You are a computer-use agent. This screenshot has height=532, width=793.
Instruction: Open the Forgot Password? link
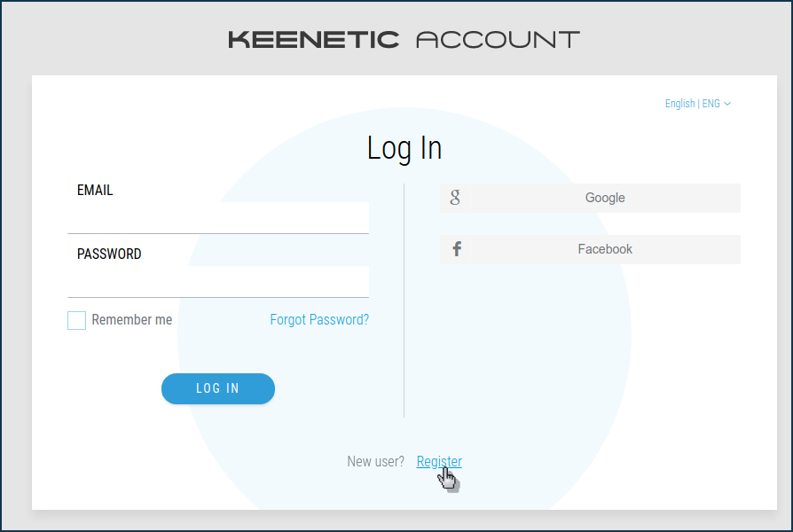(319, 319)
